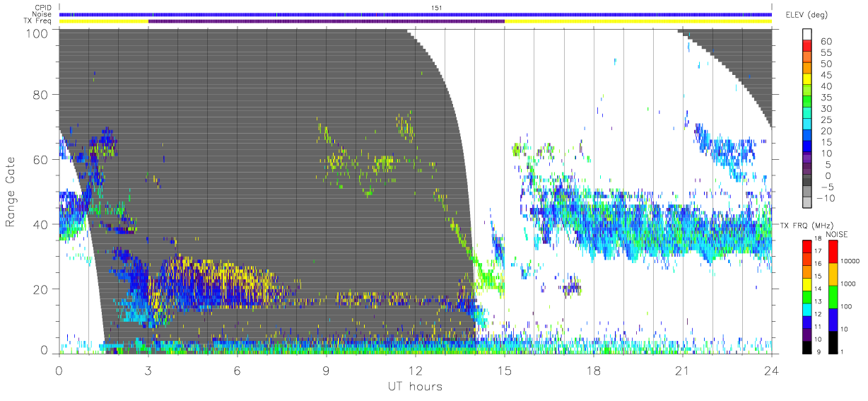Select the yellow swatch in ELEV color bar

(808, 79)
